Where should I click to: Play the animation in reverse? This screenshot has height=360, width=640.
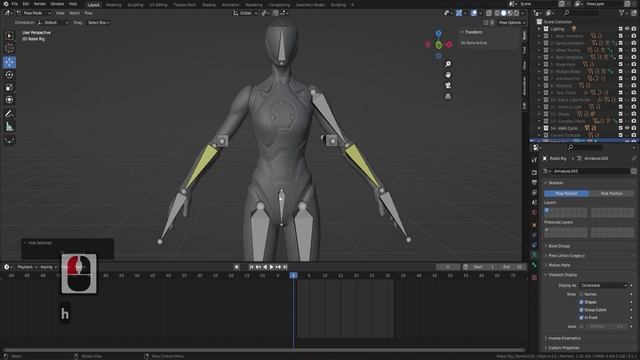tap(265, 267)
